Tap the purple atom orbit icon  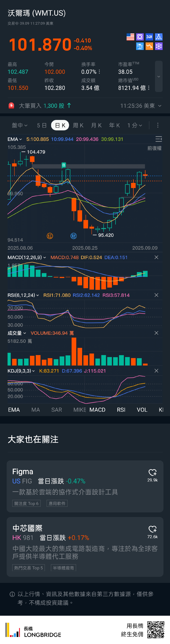pyautogui.click(x=140, y=37)
